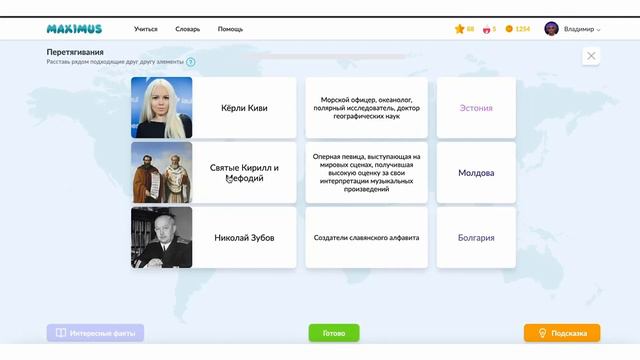Select the Эстония country card
Screen dimensions: 640x360
click(476, 108)
